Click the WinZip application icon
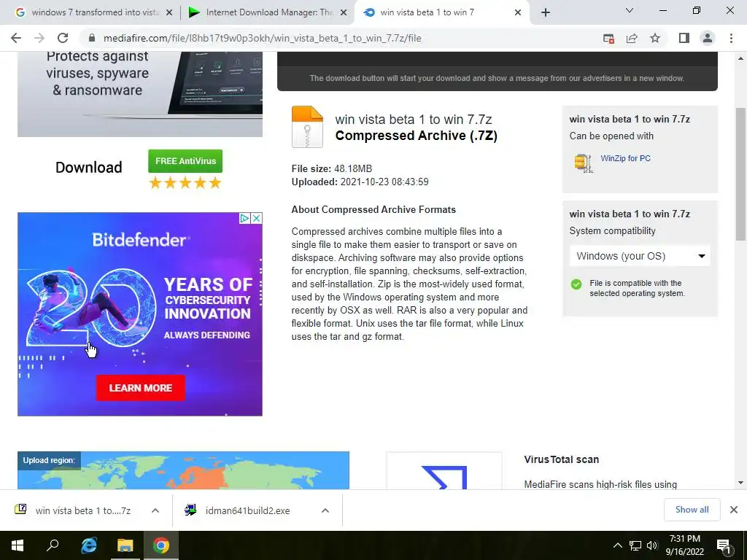Viewport: 747px width, 560px height. [x=584, y=163]
